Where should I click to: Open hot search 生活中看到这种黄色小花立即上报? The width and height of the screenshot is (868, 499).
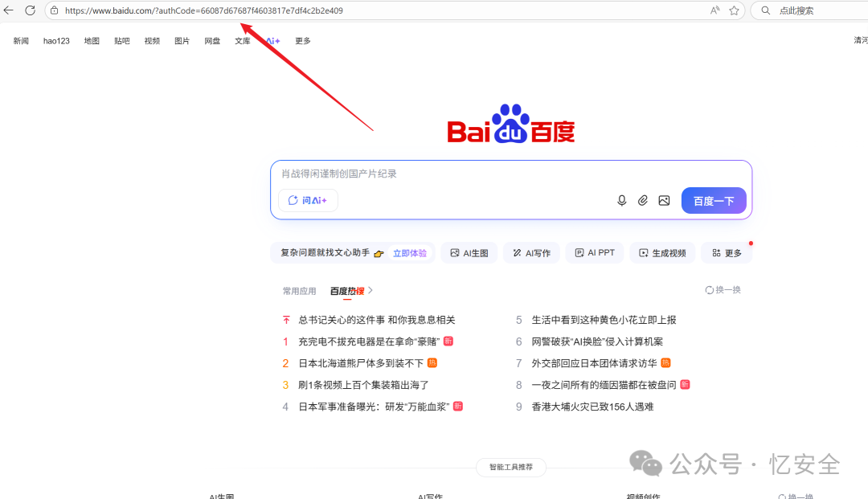(x=604, y=320)
